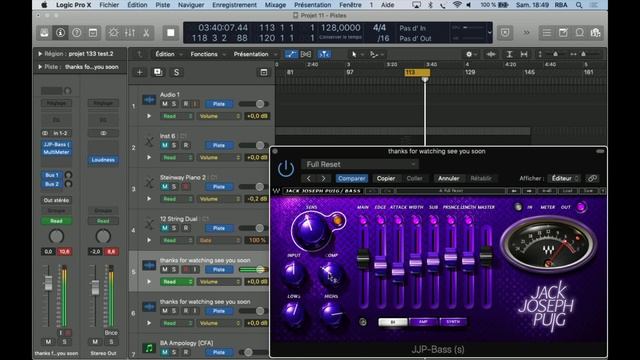Click the Catch Playhead button
Viewport: 640px width, 360px height.
pyautogui.click(x=324, y=54)
